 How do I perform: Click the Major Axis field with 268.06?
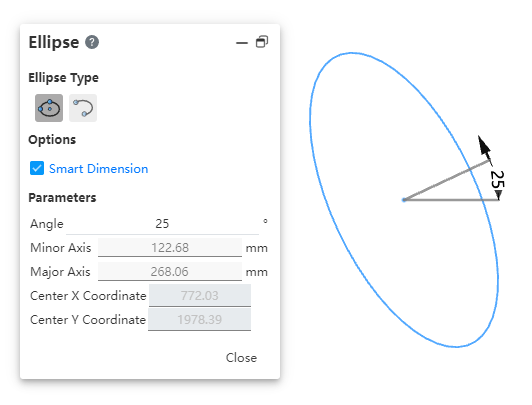(170, 272)
